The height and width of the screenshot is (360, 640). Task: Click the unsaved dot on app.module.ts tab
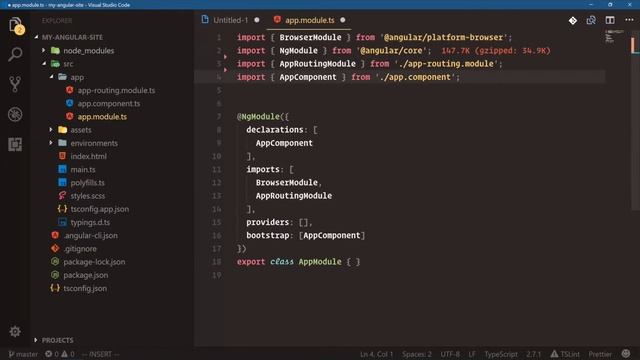click(343, 20)
